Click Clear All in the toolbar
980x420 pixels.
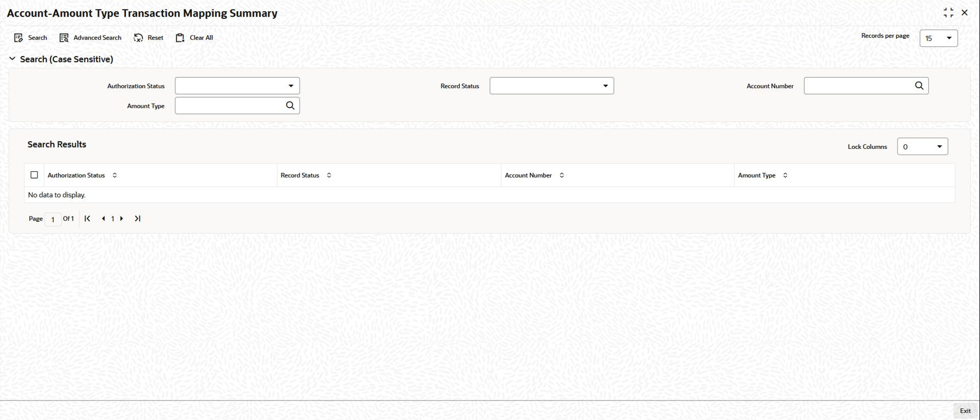(x=194, y=38)
